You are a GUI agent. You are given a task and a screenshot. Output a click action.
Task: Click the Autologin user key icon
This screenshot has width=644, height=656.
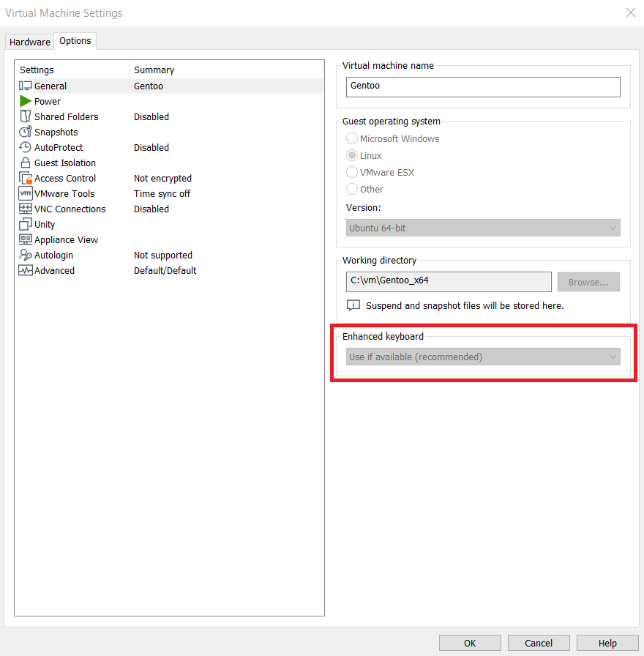click(26, 255)
